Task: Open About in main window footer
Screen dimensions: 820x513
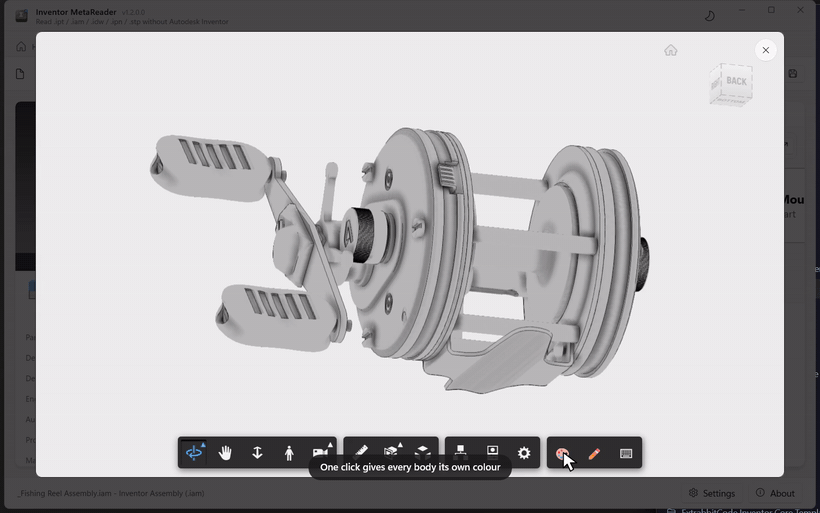Action: (x=775, y=493)
